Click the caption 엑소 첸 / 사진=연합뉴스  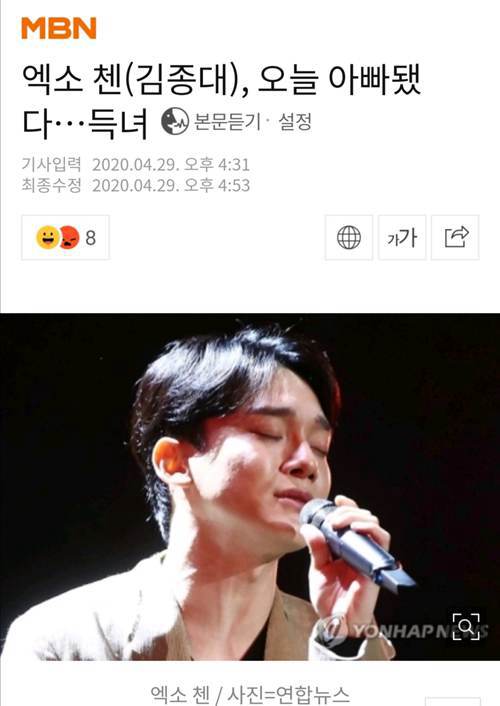pos(250,694)
